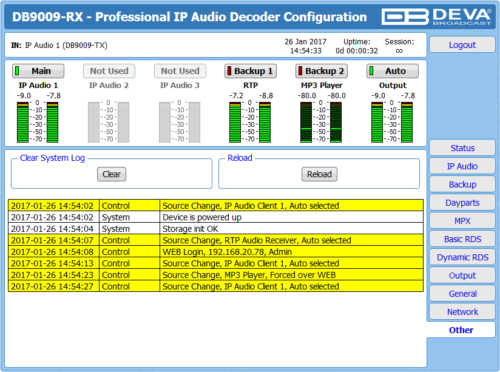Click the 'Clear System Log' group label
The width and height of the screenshot is (500, 372).
coord(52,158)
